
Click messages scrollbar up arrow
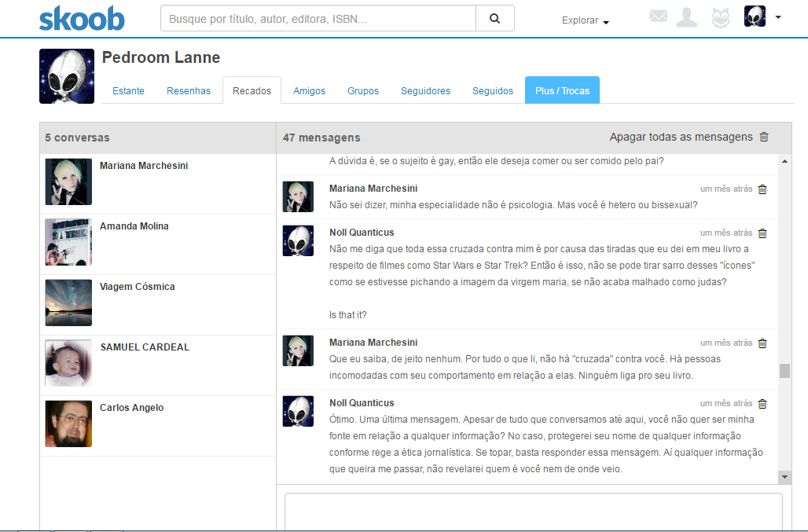(784, 161)
